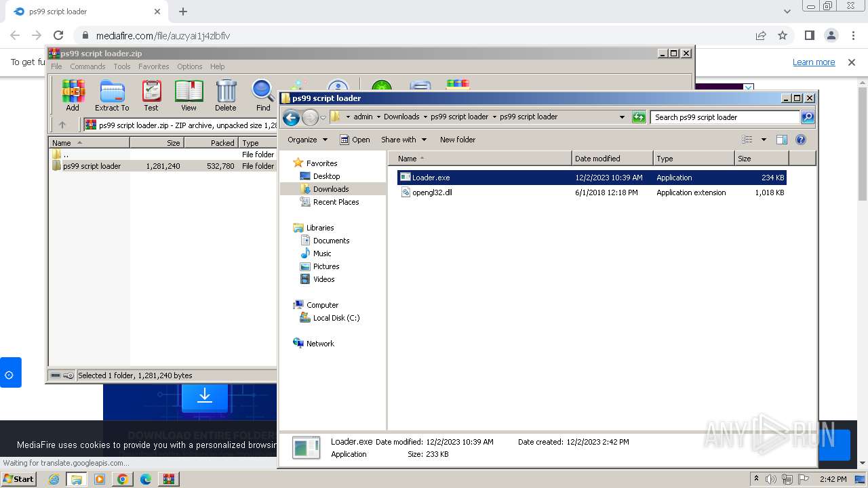Click Explorer Help question mark icon

point(801,140)
